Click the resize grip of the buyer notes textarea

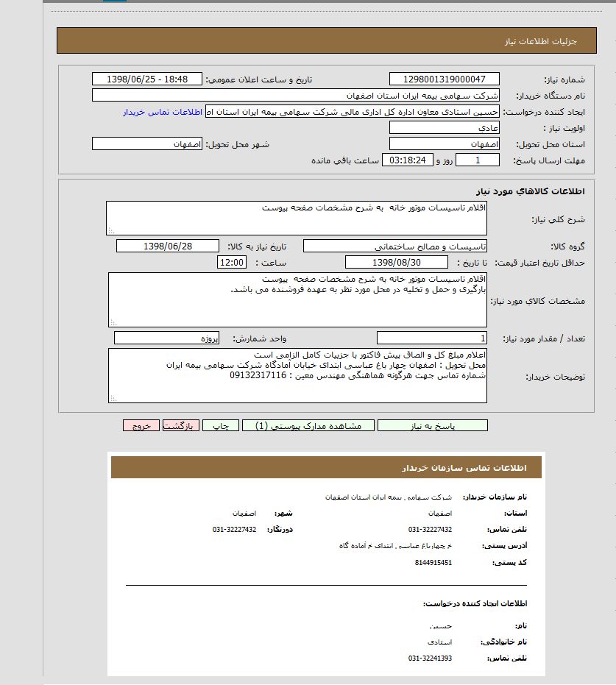click(x=113, y=400)
